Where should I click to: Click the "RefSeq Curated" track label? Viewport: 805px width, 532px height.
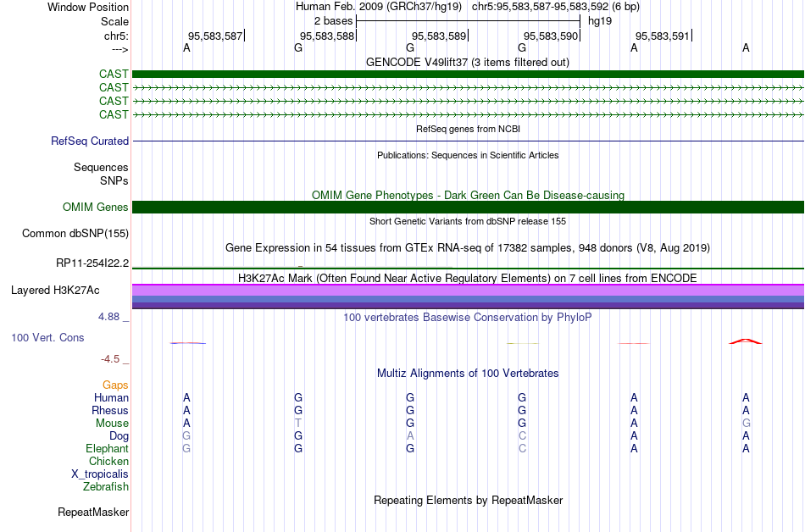(x=90, y=141)
